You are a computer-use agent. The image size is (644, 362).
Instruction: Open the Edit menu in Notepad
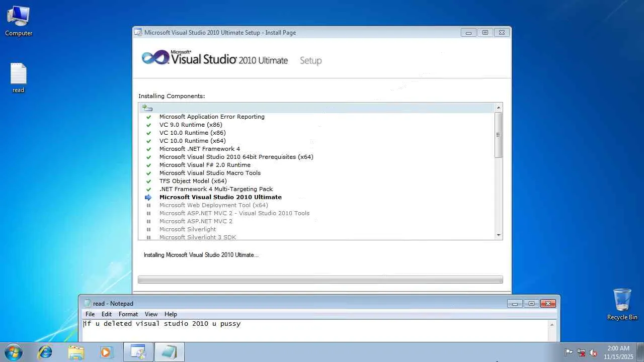click(107, 314)
